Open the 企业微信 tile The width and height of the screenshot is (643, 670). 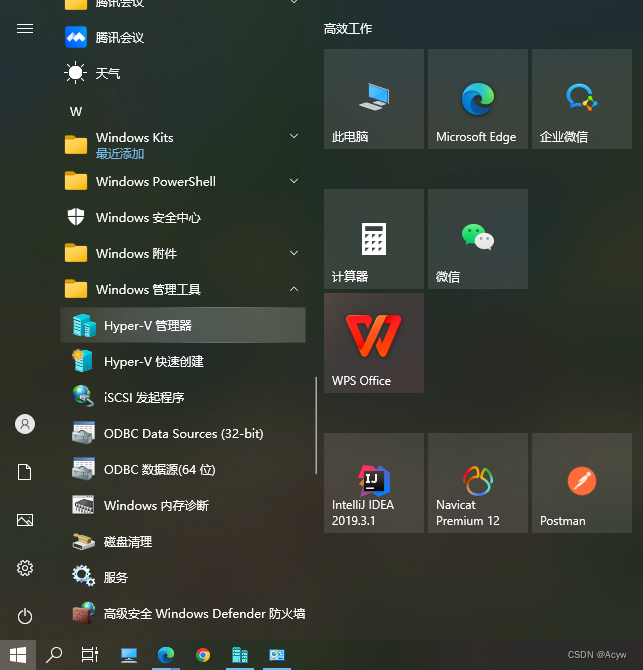tap(582, 99)
